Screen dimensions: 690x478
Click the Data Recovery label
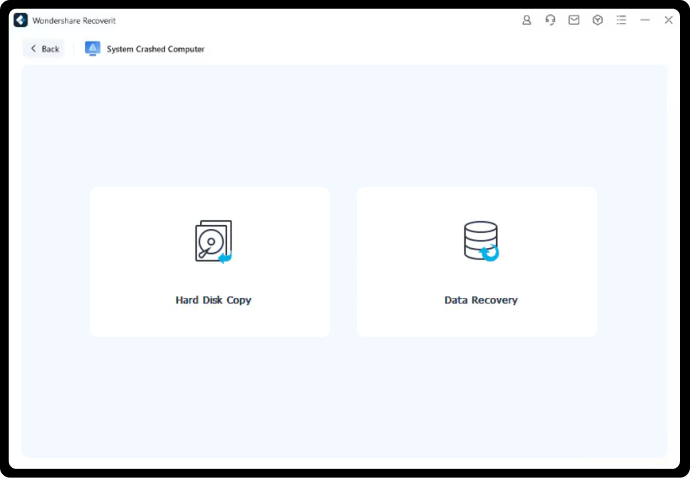[x=481, y=300]
